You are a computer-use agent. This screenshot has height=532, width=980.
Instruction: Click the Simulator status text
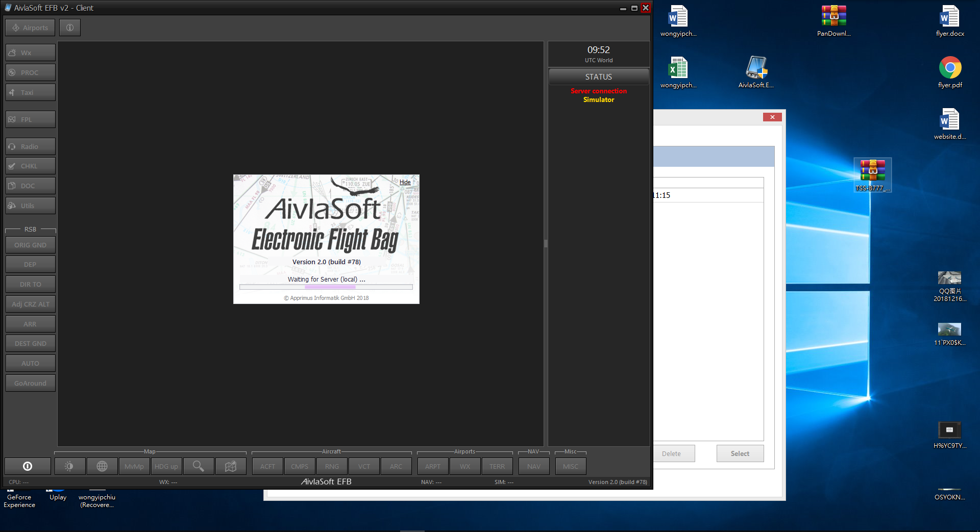599,99
